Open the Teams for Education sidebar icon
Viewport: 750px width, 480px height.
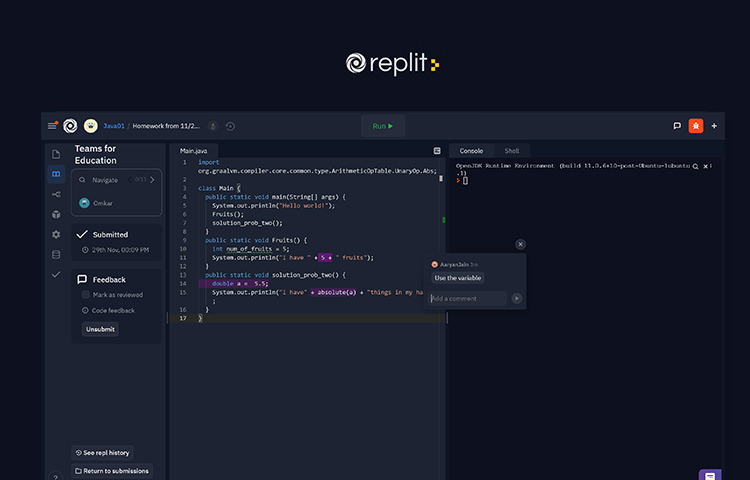[56, 174]
